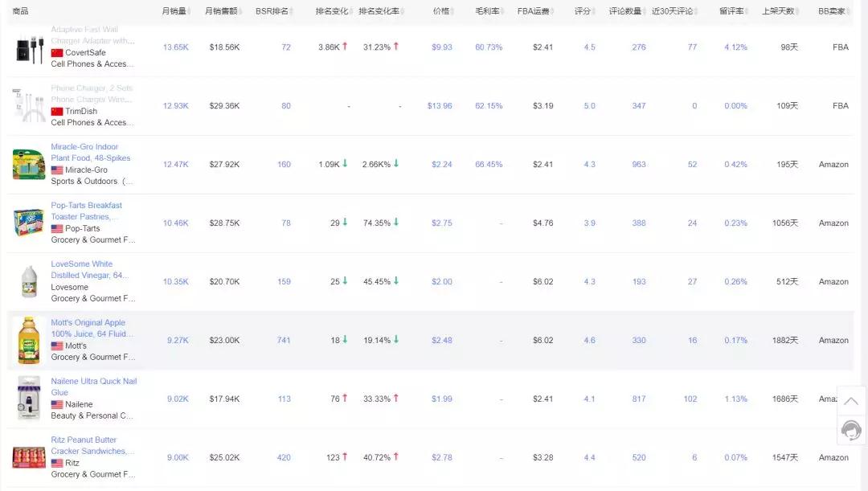The width and height of the screenshot is (868, 491).
Task: Click the $9.93 price of CovertSafe charger
Action: pyautogui.click(x=441, y=47)
